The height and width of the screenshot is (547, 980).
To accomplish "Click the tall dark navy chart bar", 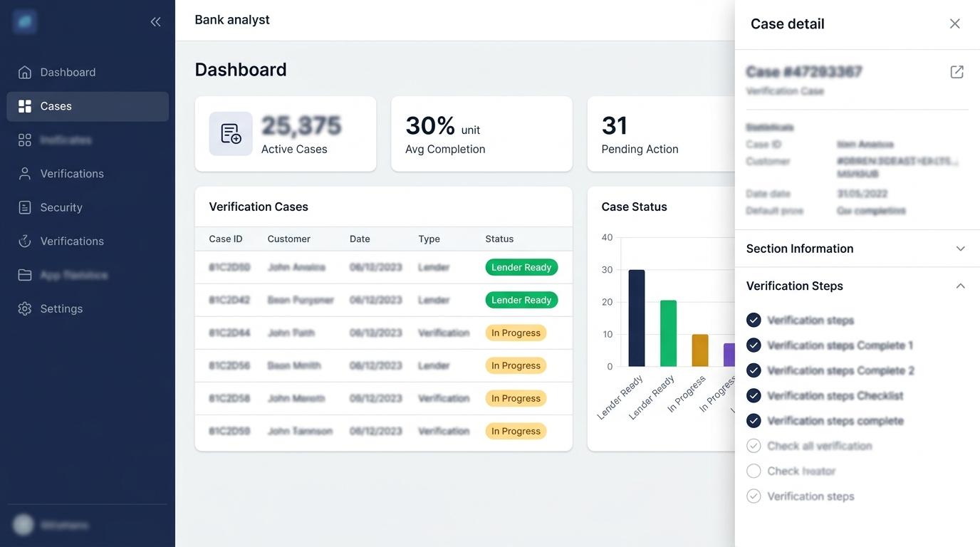I will (x=637, y=318).
